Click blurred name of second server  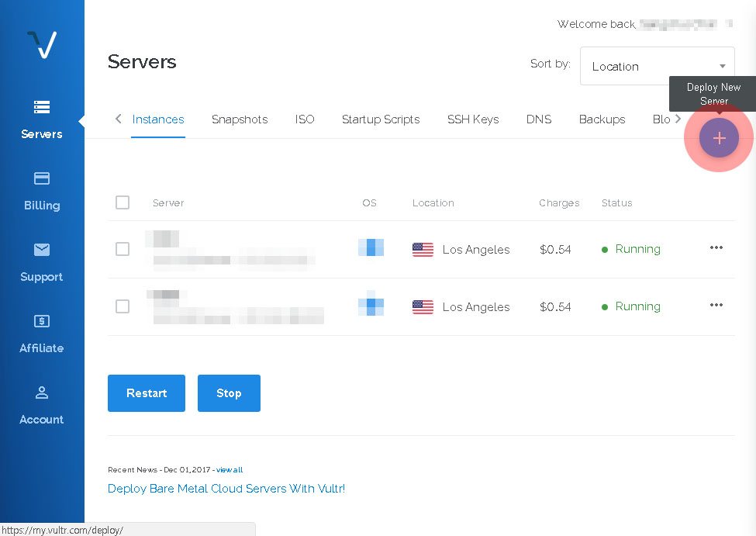point(163,294)
